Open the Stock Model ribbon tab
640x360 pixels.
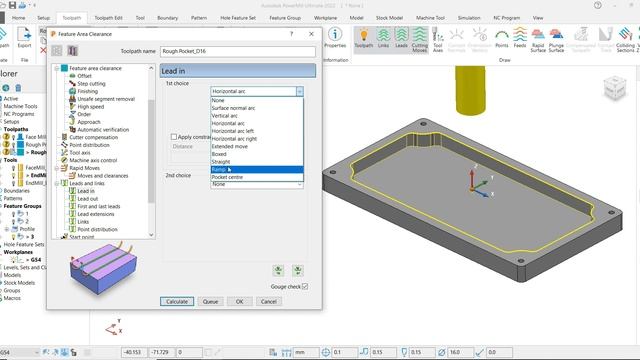(389, 18)
